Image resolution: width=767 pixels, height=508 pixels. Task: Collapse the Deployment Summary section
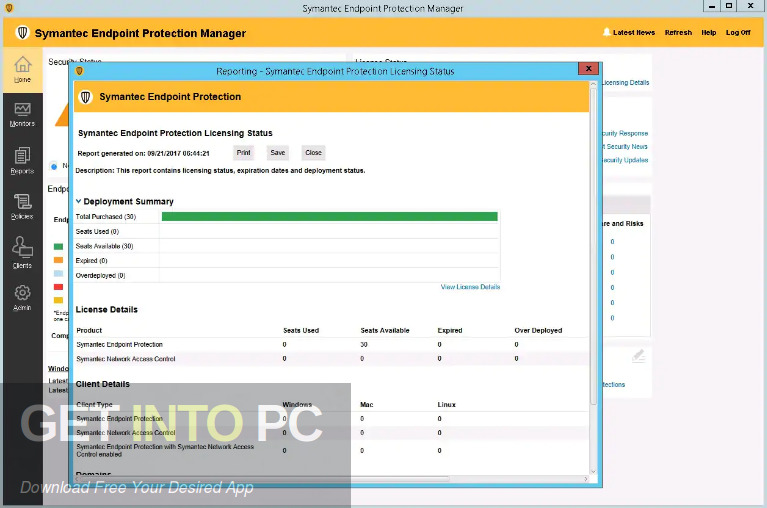[78, 201]
